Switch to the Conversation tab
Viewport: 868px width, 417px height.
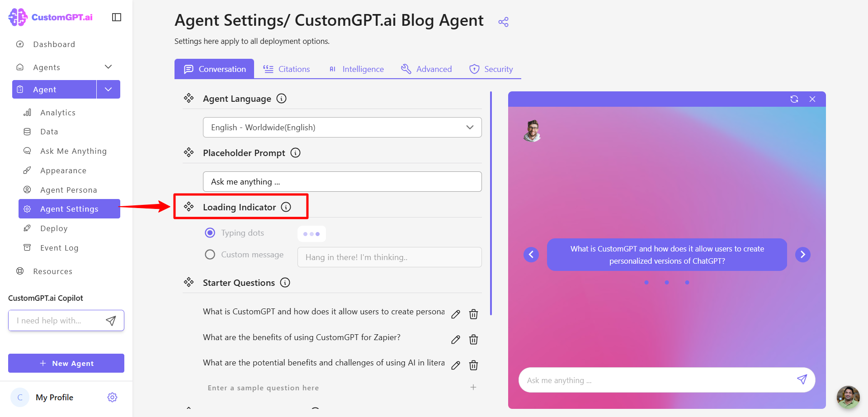coord(214,69)
